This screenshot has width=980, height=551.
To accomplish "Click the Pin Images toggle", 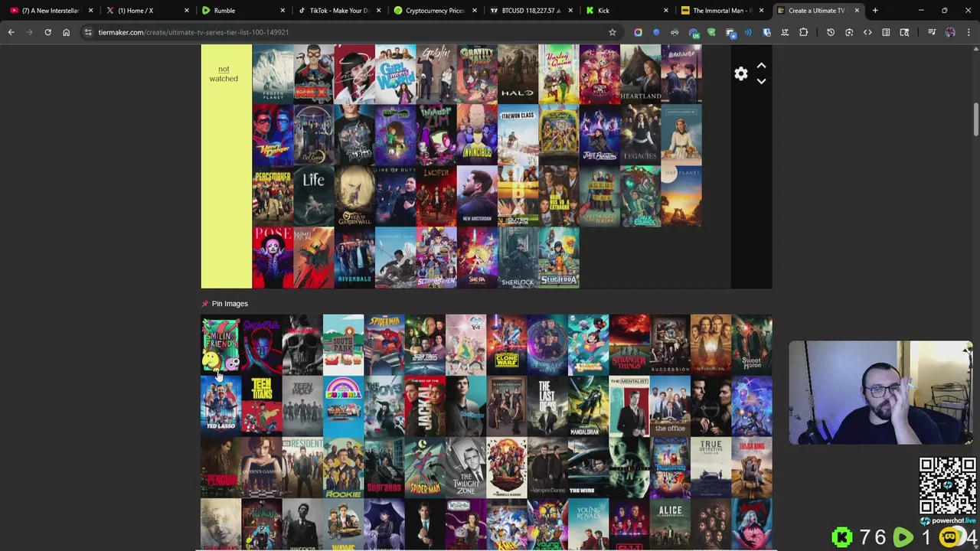I will point(224,304).
